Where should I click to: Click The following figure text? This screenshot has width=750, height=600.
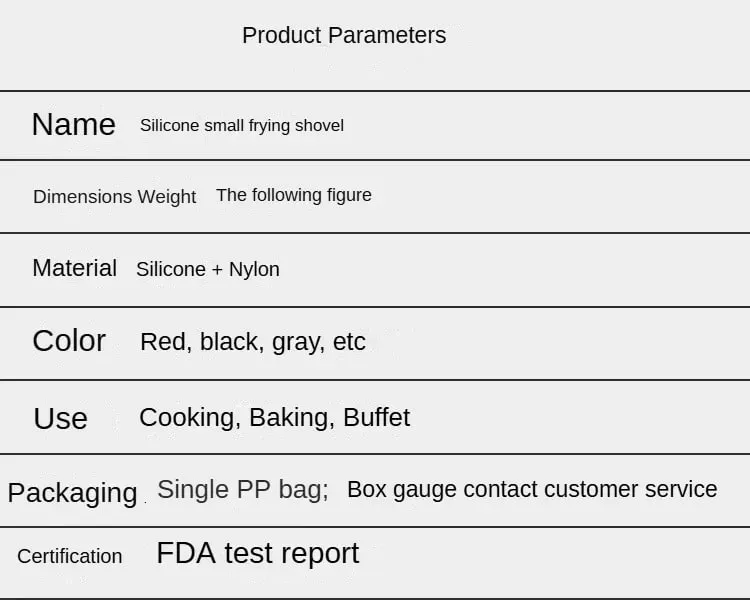point(294,195)
